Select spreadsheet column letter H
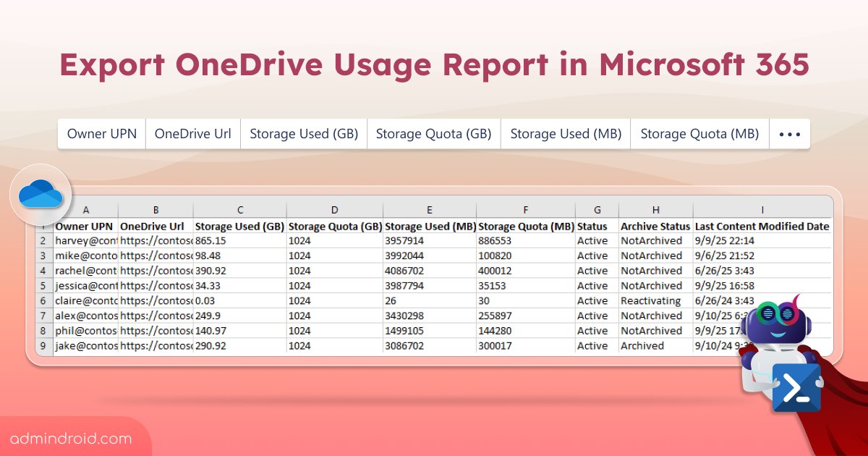This screenshot has height=456, width=868. pyautogui.click(x=656, y=210)
